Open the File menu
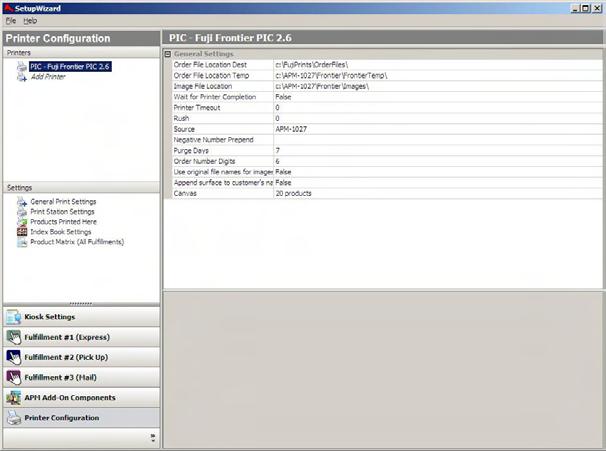 click(x=11, y=21)
